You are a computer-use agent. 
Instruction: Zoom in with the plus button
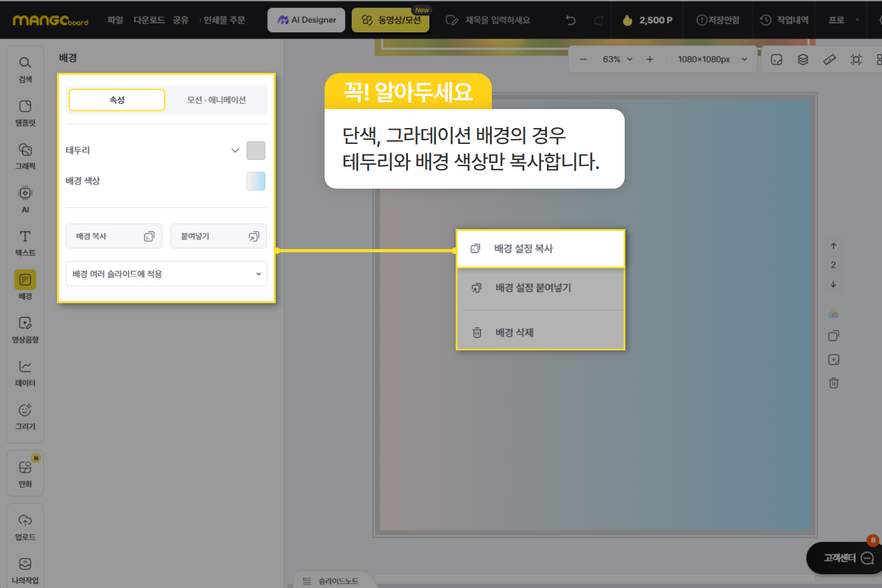[650, 59]
